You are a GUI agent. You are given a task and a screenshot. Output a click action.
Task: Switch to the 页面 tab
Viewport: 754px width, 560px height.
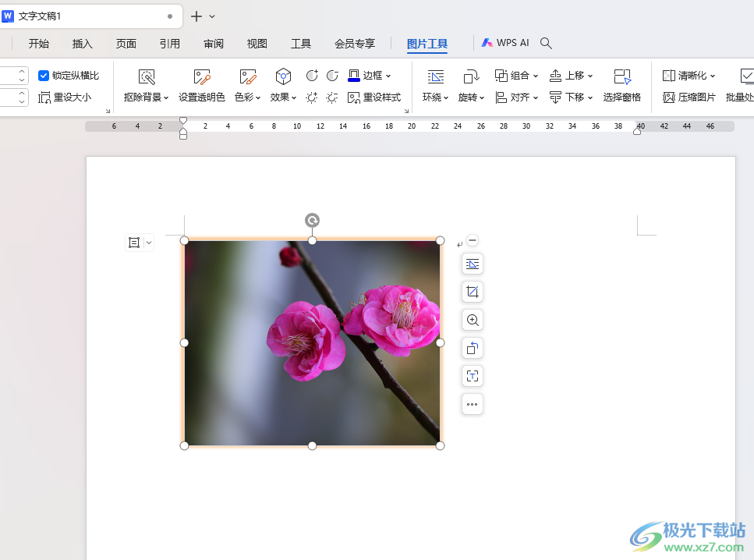pos(126,44)
